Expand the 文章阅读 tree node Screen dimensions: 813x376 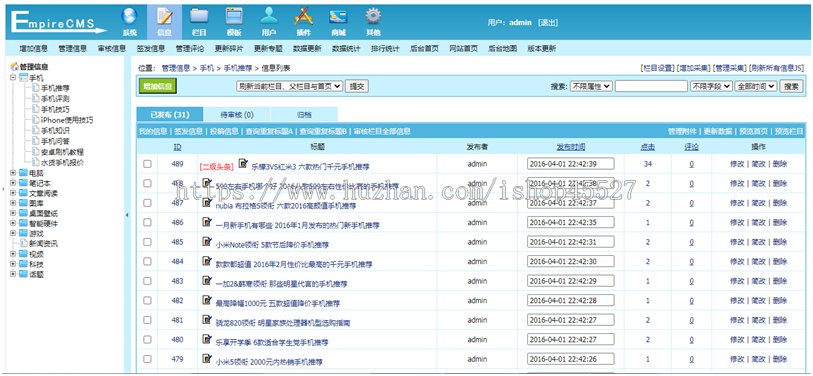click(x=12, y=193)
